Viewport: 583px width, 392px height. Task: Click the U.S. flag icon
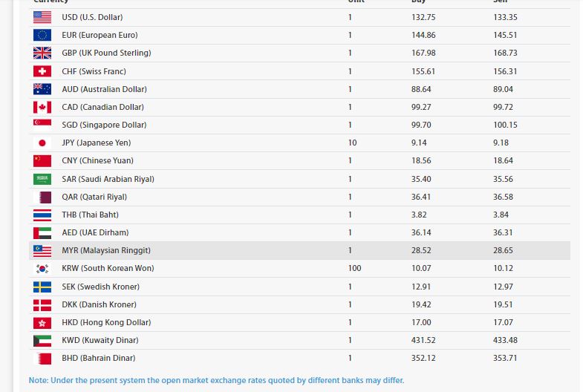(42, 17)
